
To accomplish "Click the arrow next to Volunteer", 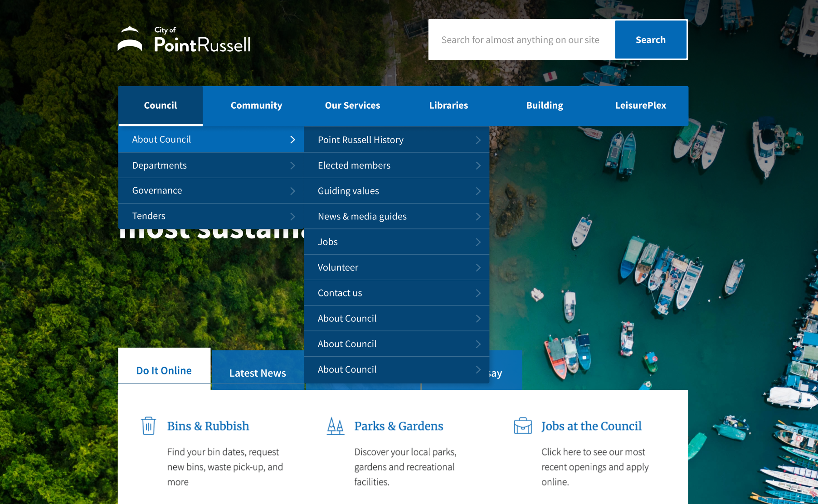I will tap(478, 267).
